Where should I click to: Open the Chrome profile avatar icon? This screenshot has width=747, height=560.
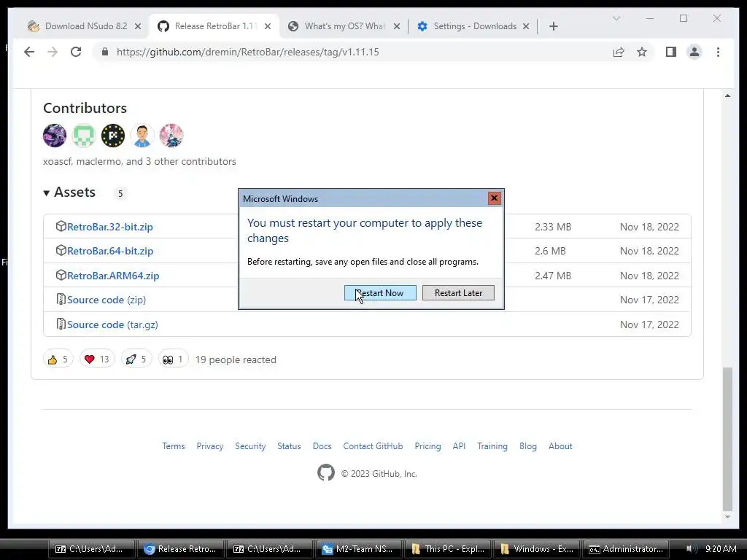694,52
